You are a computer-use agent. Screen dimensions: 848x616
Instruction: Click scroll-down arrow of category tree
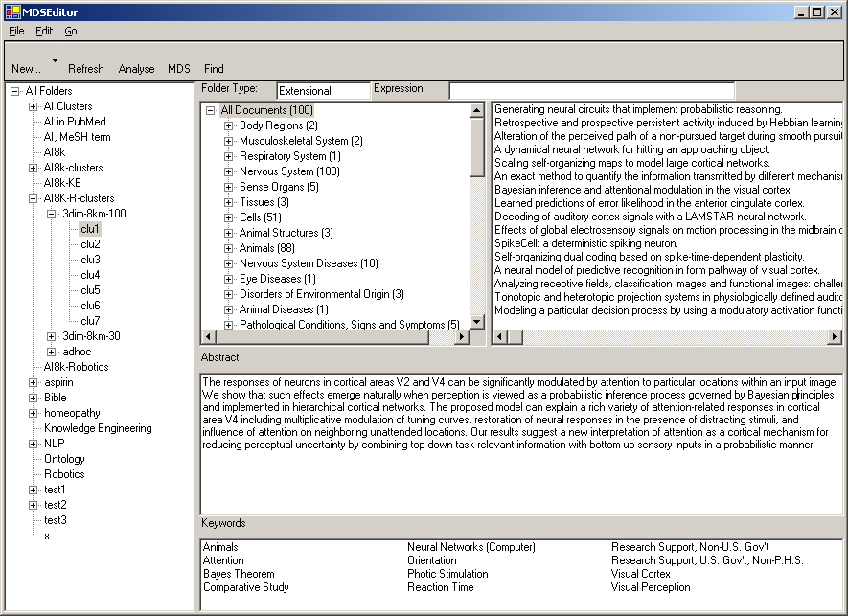(x=476, y=321)
